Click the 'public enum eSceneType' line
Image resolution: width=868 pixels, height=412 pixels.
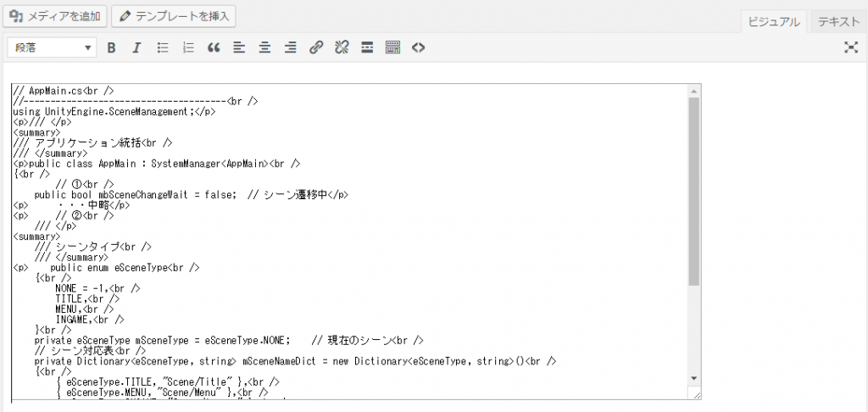[106, 268]
